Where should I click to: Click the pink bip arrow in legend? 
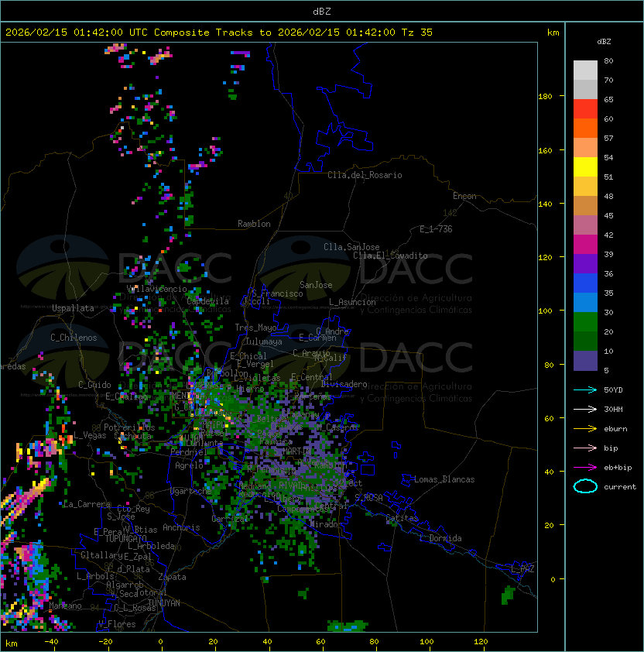(x=585, y=448)
